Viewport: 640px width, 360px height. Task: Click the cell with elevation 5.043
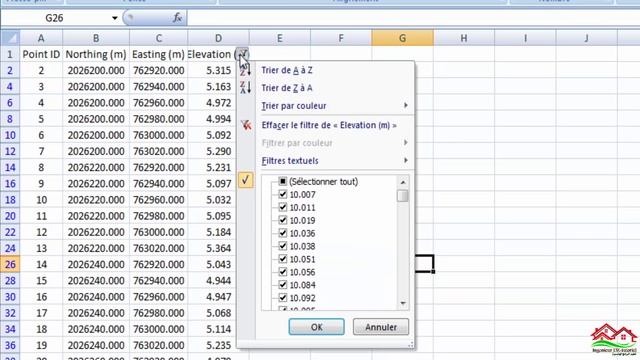point(212,264)
